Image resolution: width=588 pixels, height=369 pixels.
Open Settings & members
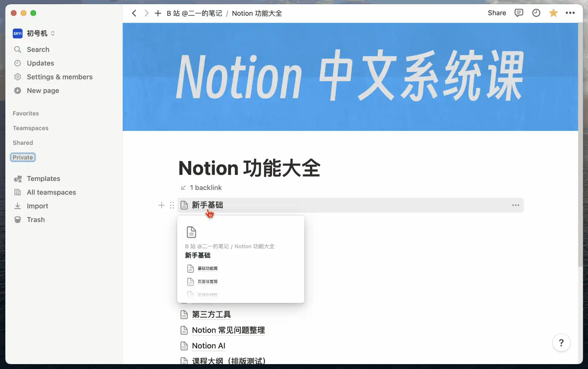[x=59, y=77]
